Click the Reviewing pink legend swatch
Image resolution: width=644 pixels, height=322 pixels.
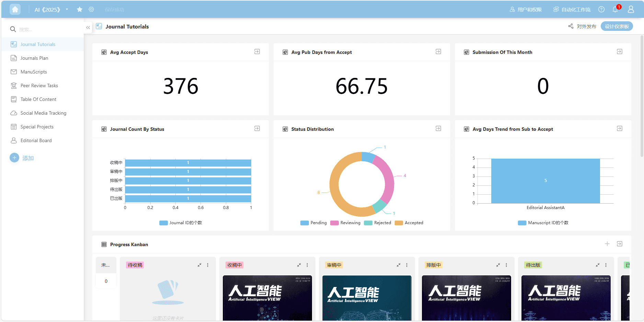pyautogui.click(x=334, y=223)
